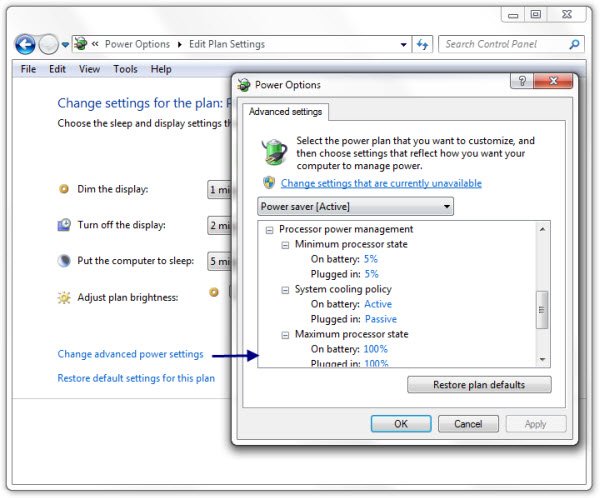This screenshot has width=600, height=498.
Task: Click Maximum processor On battery 100% value
Action: [375, 349]
